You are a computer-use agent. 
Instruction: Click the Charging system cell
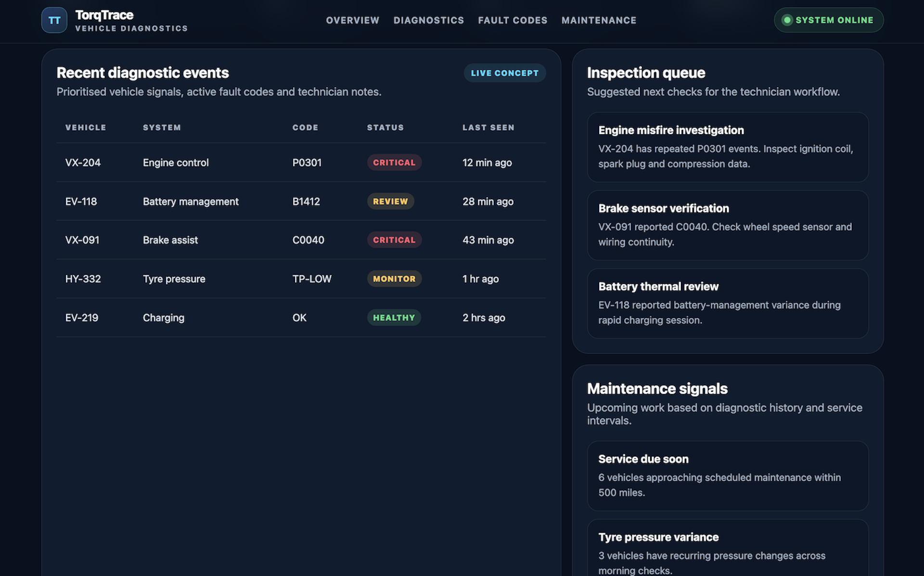tap(164, 318)
